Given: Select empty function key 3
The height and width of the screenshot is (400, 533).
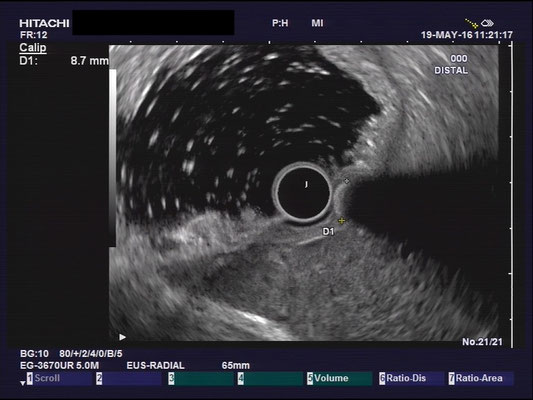Looking at the screenshot, I should 201,378.
